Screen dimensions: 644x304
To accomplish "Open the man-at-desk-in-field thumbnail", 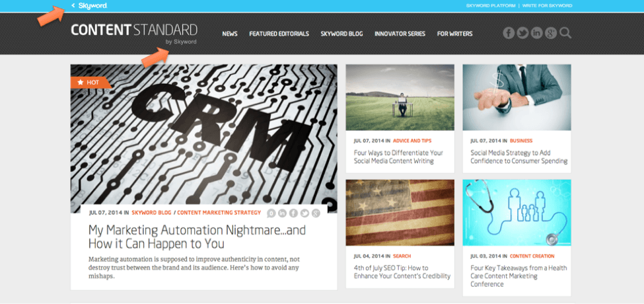I will (400, 97).
